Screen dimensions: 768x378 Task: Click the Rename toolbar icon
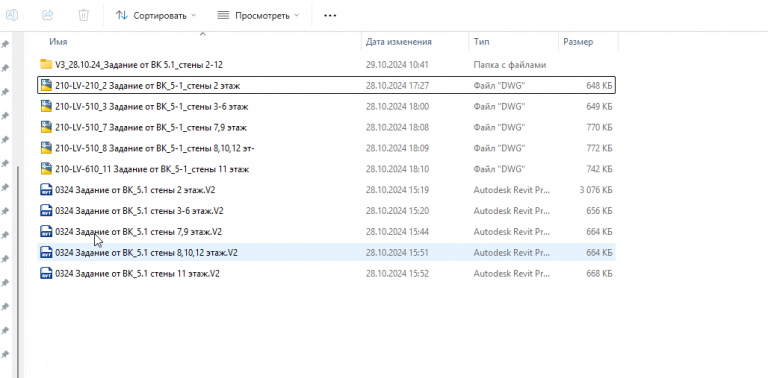pos(12,15)
